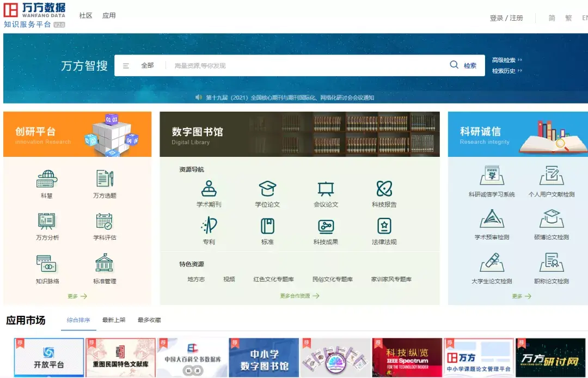Select the 最多收藏 tab
Screen dimensions: 588x378
click(149, 320)
